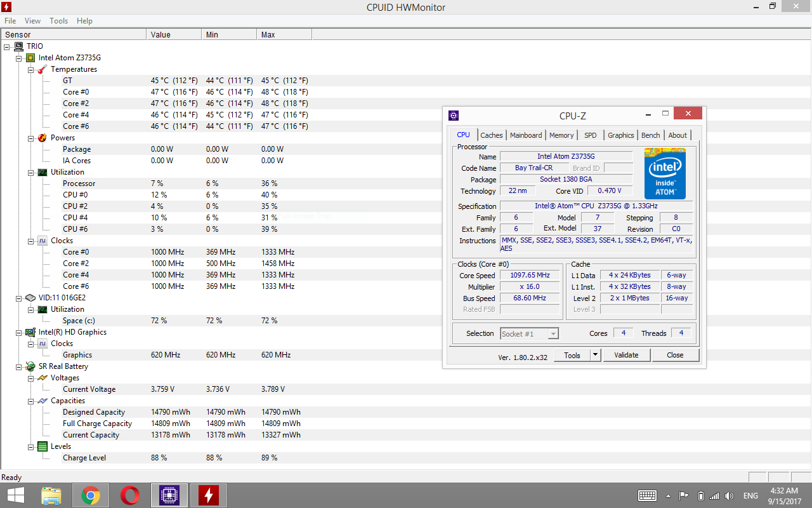Screen dimensions: 812x508
Task: Open Opera browser from the taskbar
Action: coord(130,495)
